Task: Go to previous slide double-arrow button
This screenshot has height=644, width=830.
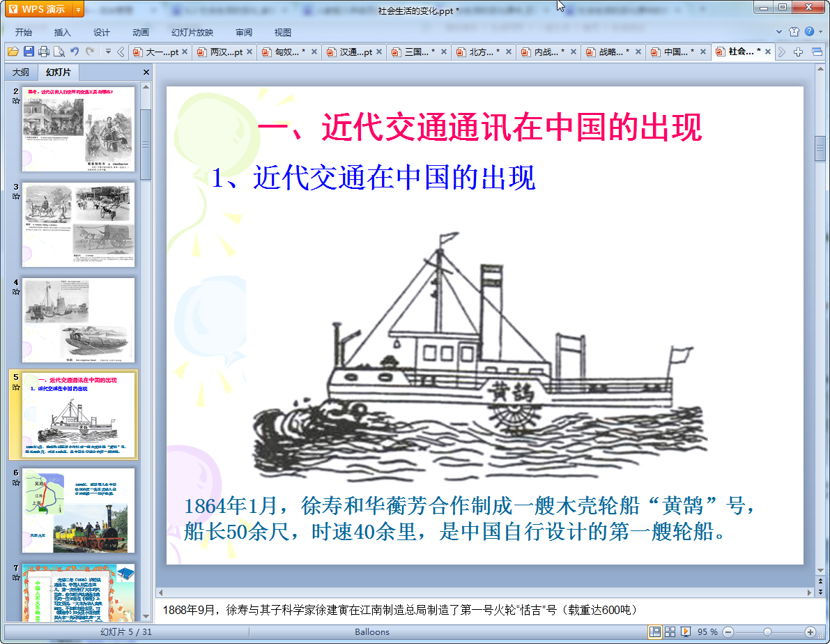Action: point(820,581)
